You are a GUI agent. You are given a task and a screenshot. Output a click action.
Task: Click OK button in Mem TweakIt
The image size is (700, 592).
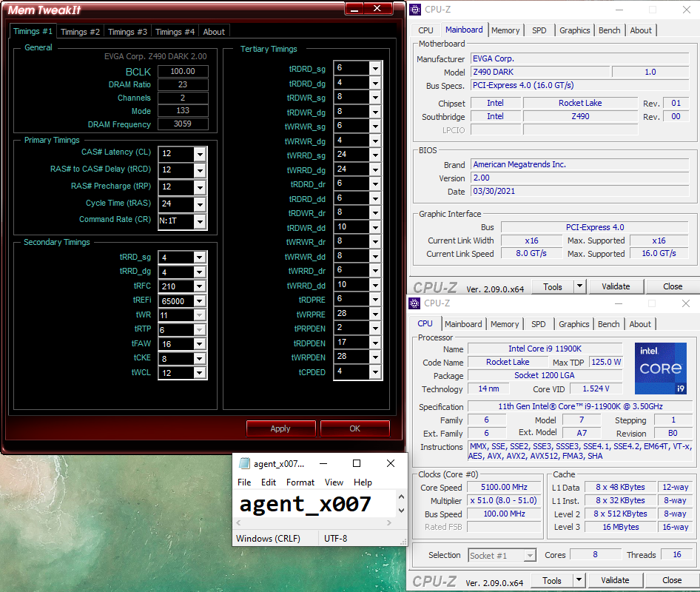click(x=355, y=428)
